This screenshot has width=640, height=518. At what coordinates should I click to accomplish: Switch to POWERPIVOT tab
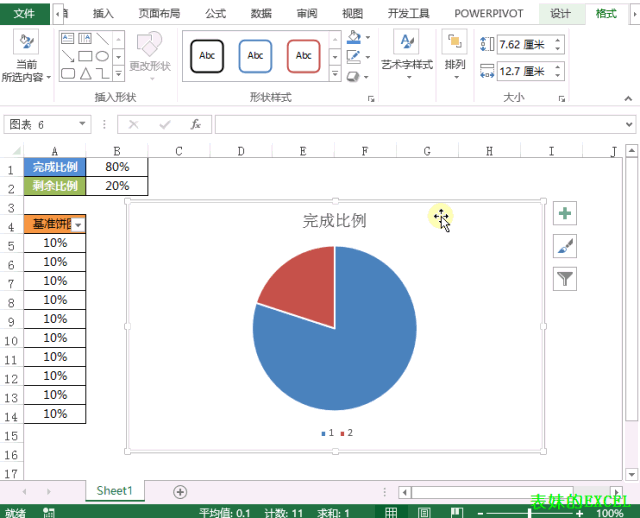(489, 14)
